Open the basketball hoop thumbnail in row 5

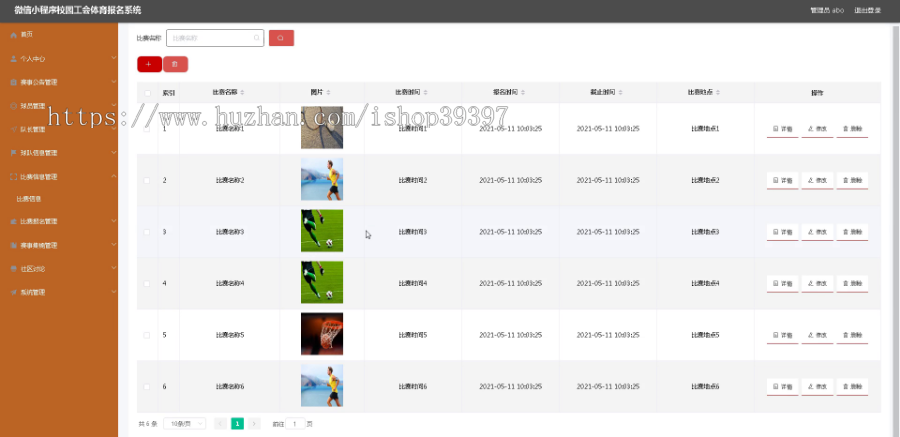pyautogui.click(x=322, y=334)
